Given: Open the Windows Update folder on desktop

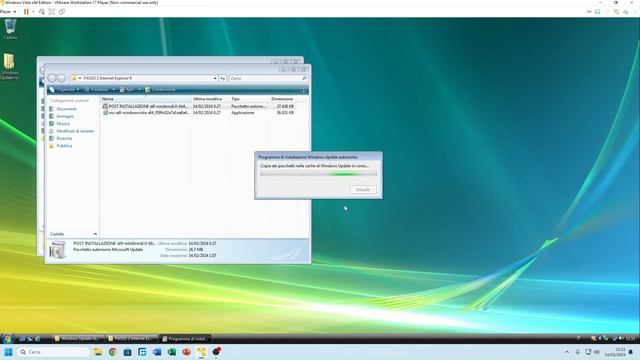Looking at the screenshot, I should click(x=9, y=67).
